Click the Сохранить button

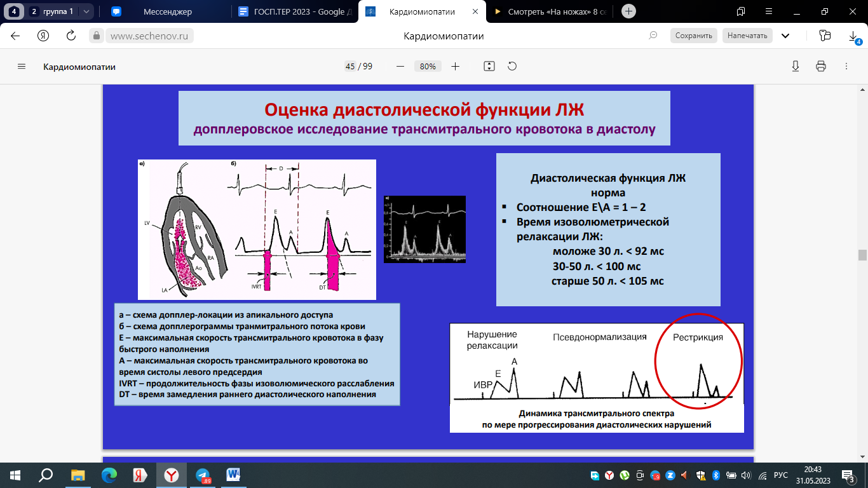pos(694,36)
